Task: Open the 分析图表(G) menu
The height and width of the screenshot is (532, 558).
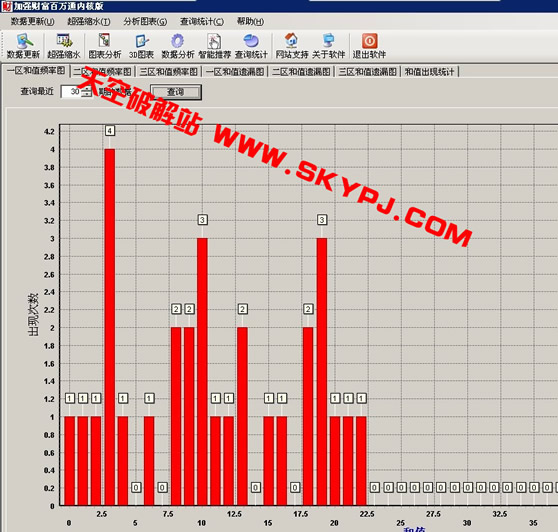Action: 145,21
